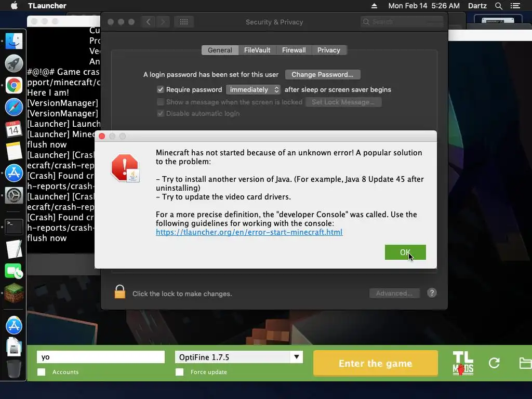The width and height of the screenshot is (532, 399).
Task: Show all preferences grid button
Action: [184, 22]
